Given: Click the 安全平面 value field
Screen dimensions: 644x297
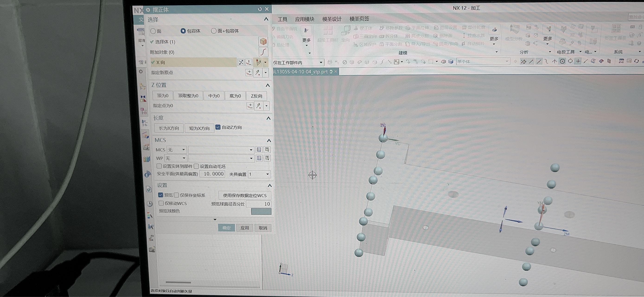Looking at the screenshot, I should point(213,174).
